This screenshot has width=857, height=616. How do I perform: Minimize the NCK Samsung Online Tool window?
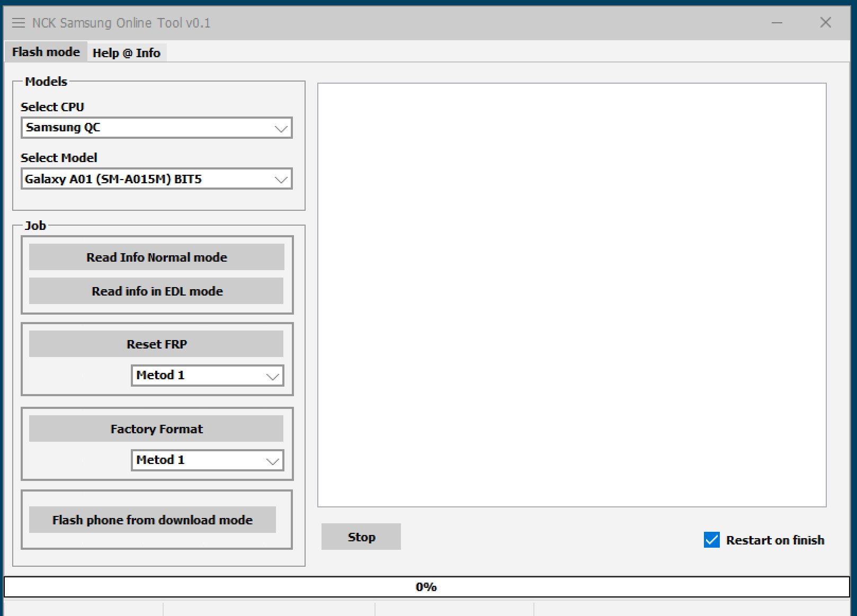[777, 23]
